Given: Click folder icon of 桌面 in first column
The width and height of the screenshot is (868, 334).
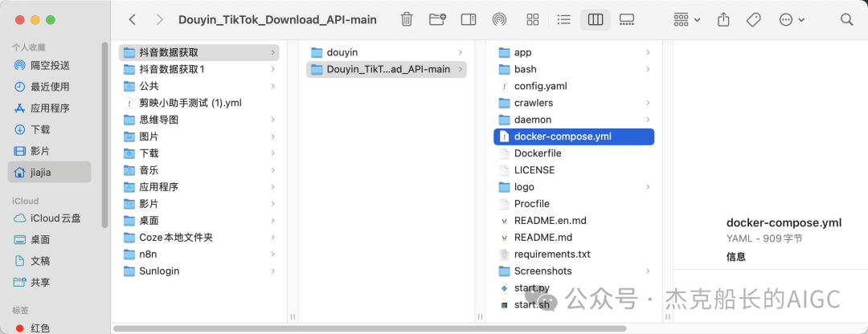Looking at the screenshot, I should (x=129, y=221).
